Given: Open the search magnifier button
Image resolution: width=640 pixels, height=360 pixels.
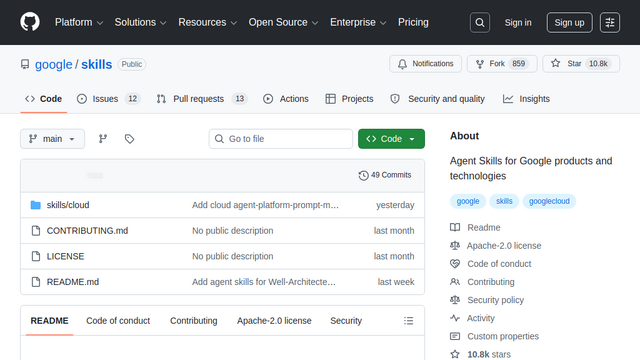Looking at the screenshot, I should (x=480, y=22).
